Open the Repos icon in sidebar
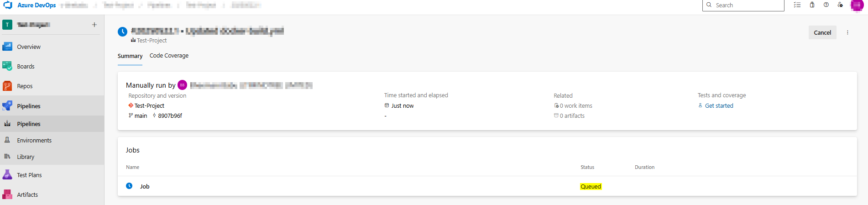Screen dimensions: 868x205 tap(7, 86)
